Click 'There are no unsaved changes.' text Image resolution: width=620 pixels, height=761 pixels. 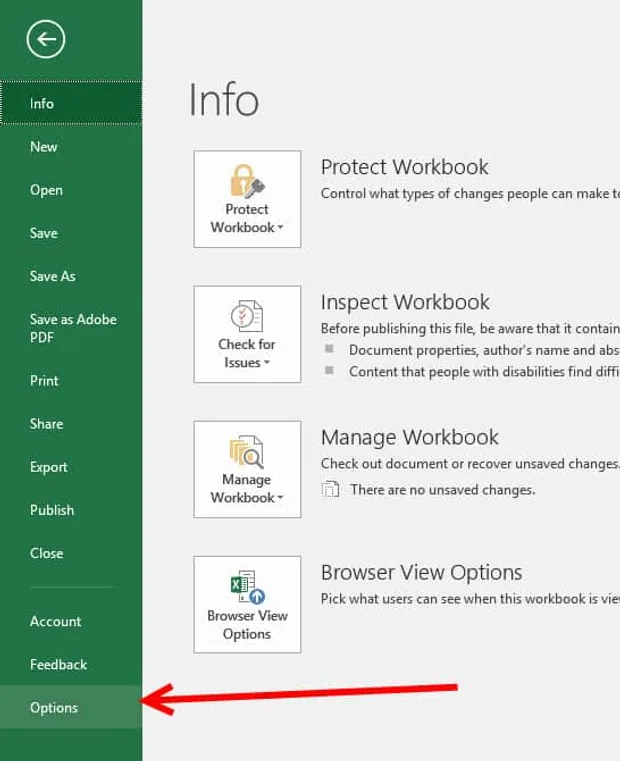pos(442,490)
